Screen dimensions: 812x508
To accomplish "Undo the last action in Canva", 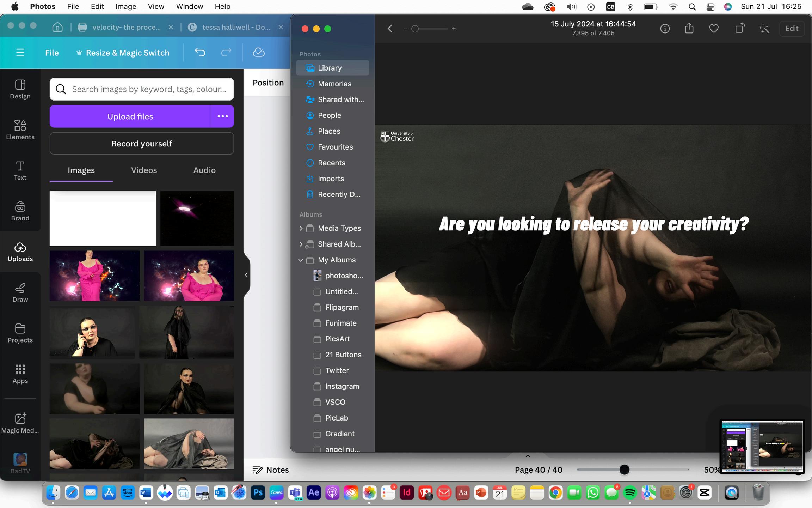I will [x=200, y=53].
